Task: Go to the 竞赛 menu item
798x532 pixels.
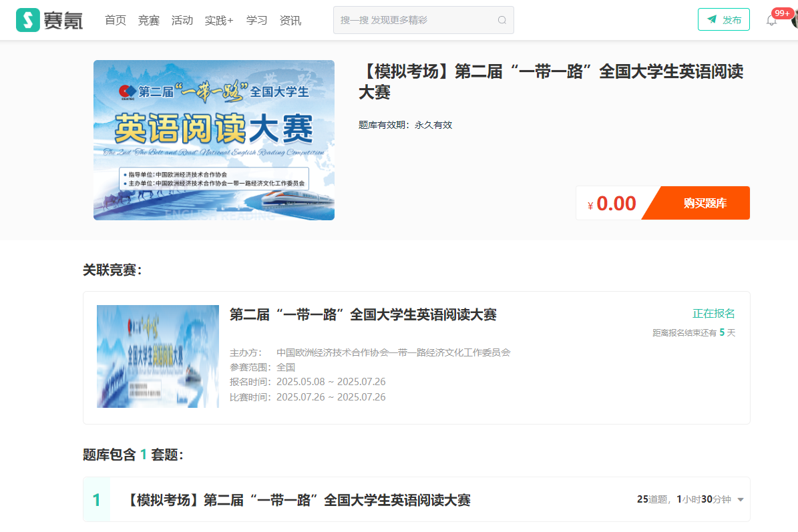Action: pyautogui.click(x=149, y=20)
